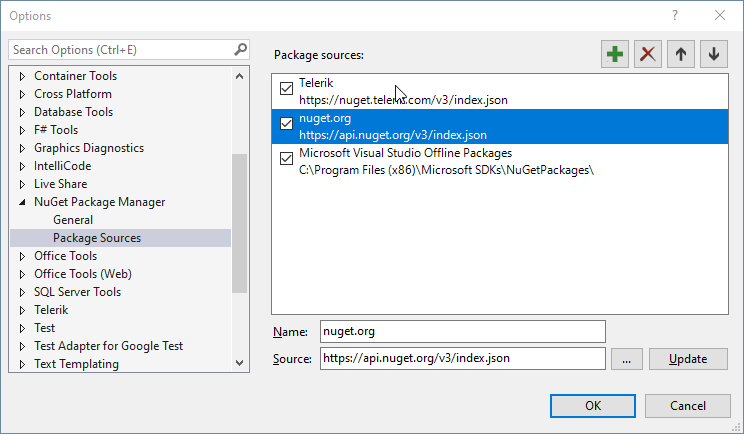Select Telerik in the options tree
The image size is (744, 434).
(x=51, y=310)
